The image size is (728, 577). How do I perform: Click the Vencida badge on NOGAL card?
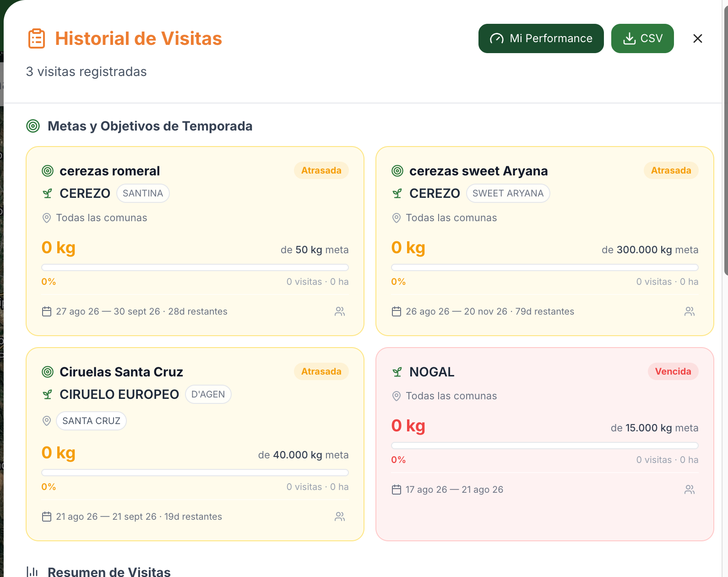coord(673,371)
